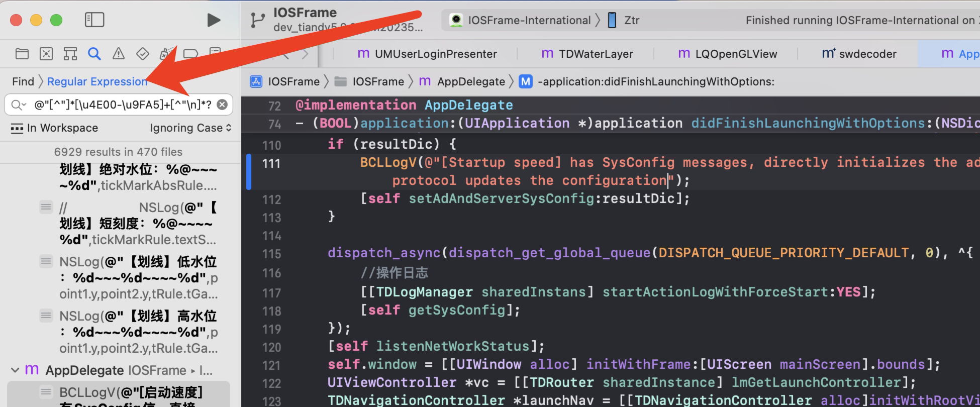Click line number 115 in gutter

pyautogui.click(x=271, y=254)
